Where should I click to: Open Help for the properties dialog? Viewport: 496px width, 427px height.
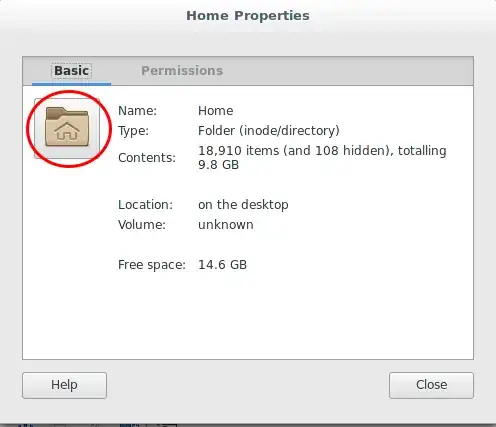tap(64, 385)
